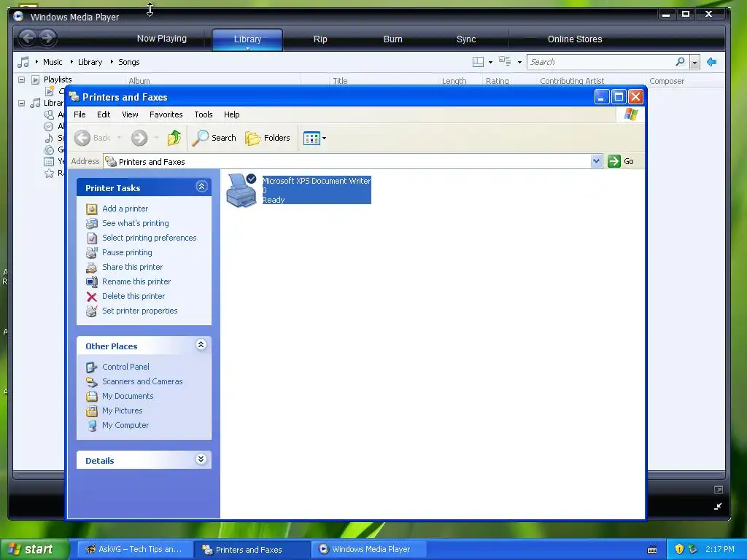Collapse the Library tree node in Media Player

[x=21, y=103]
